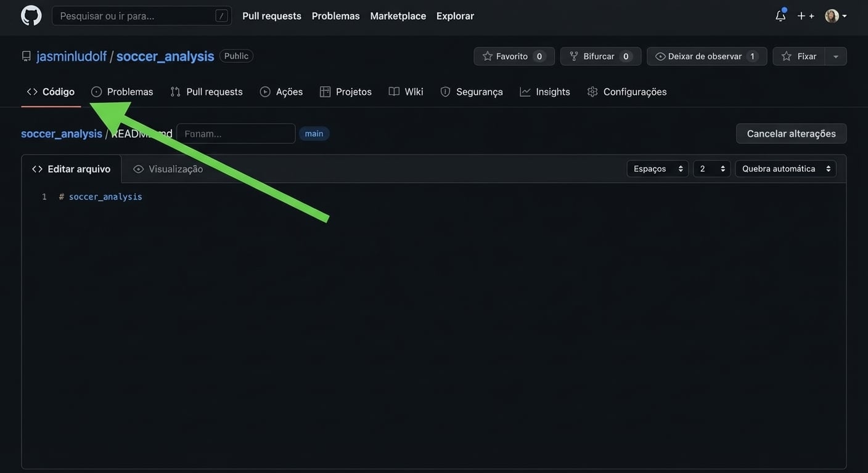868x473 pixels.
Task: Fork the repo with the Bifurcar button
Action: pyautogui.click(x=601, y=56)
